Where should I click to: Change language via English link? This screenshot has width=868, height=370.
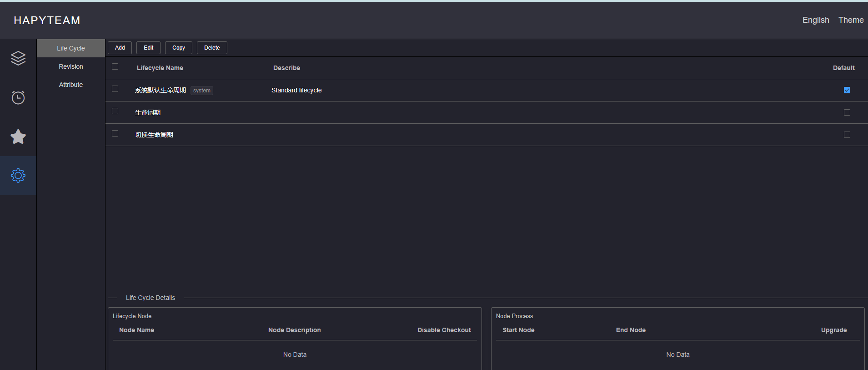coord(816,20)
